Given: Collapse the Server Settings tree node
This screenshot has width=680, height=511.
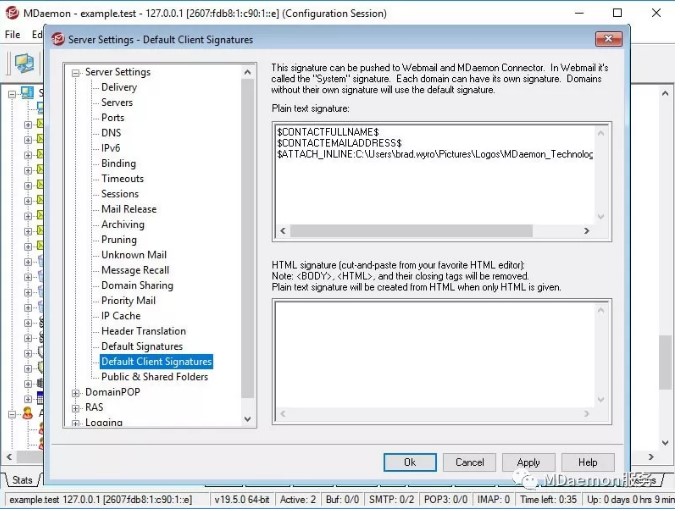Looking at the screenshot, I should (x=75, y=73).
